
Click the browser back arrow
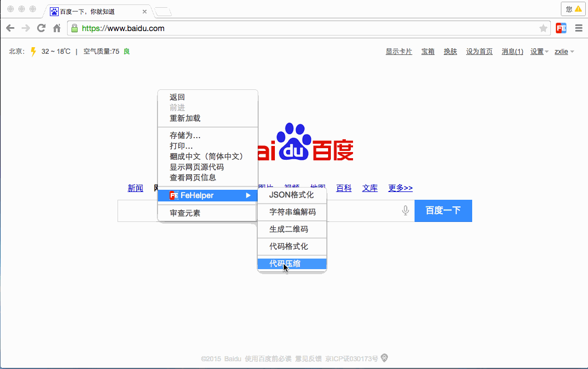[x=11, y=28]
